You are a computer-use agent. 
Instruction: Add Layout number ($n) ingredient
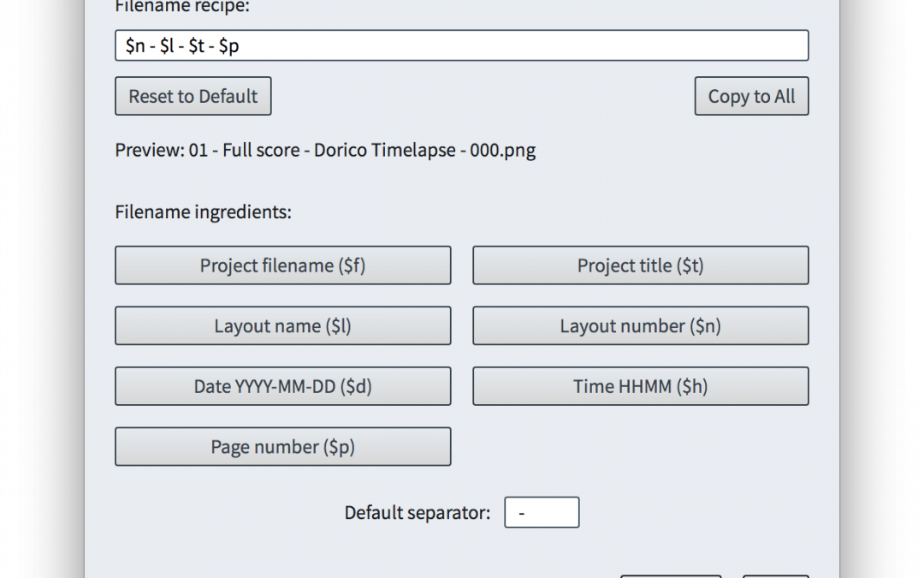click(x=641, y=325)
